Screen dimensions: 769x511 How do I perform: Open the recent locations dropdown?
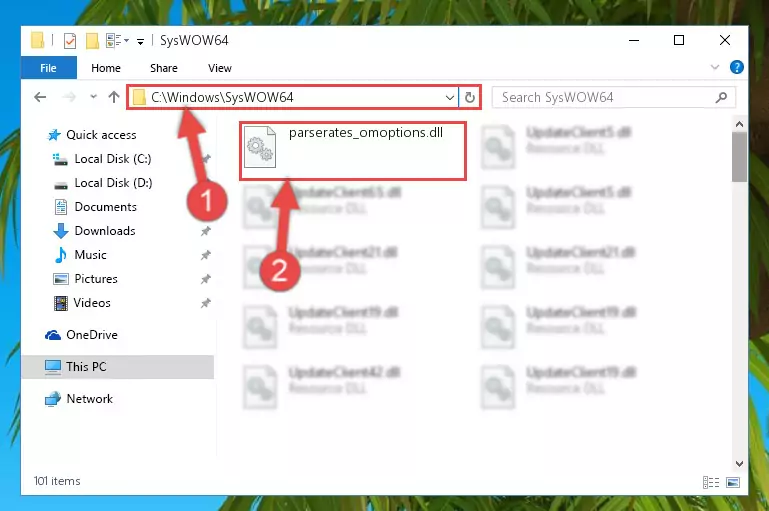93,97
